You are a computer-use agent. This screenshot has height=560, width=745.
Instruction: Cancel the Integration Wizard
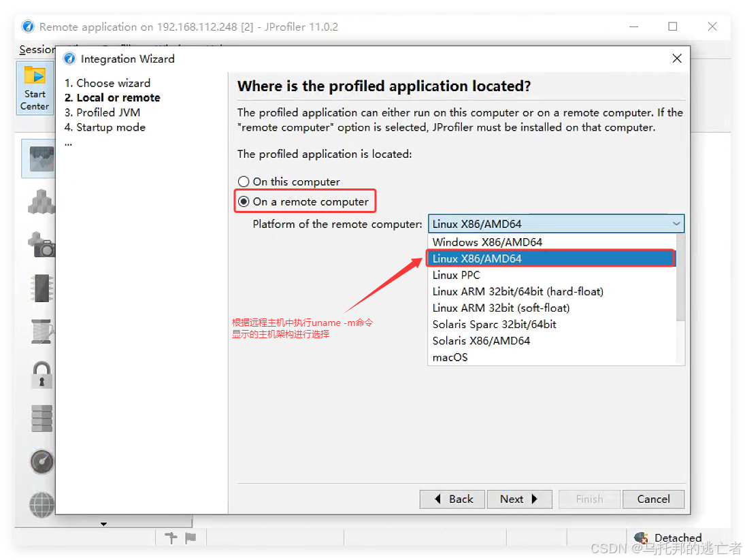pos(653,499)
